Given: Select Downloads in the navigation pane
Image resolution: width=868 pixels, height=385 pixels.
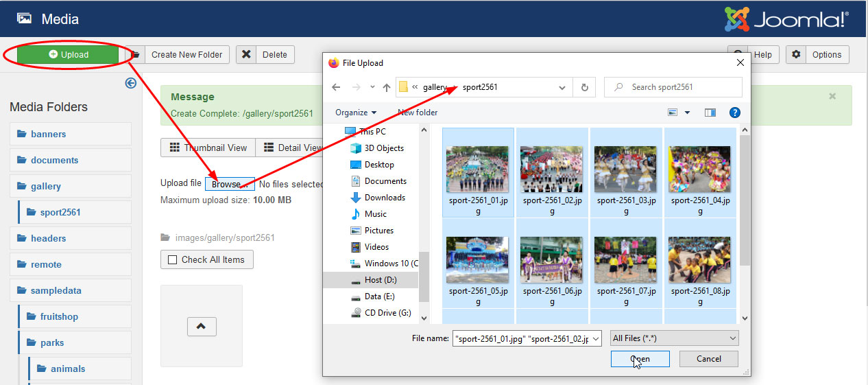Looking at the screenshot, I should pyautogui.click(x=385, y=198).
